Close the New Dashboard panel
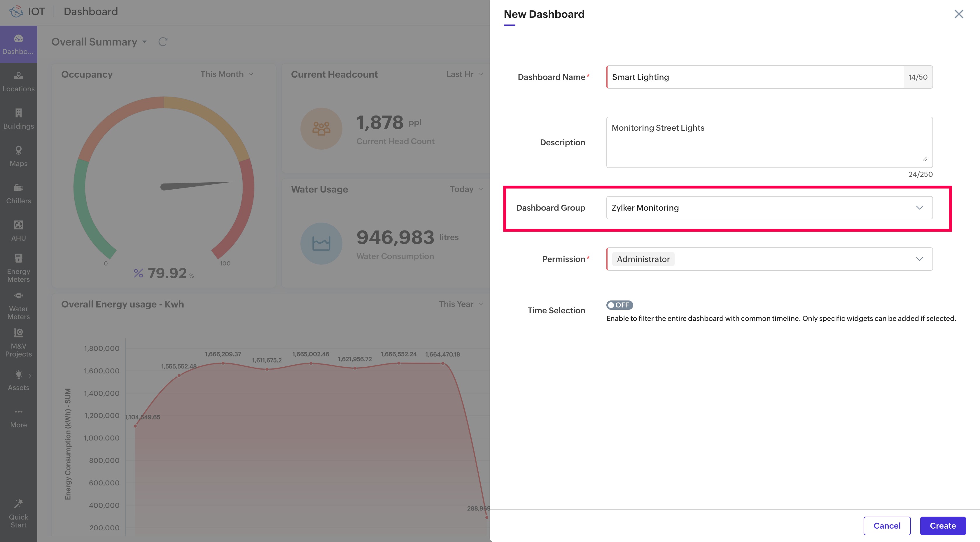 958,14
